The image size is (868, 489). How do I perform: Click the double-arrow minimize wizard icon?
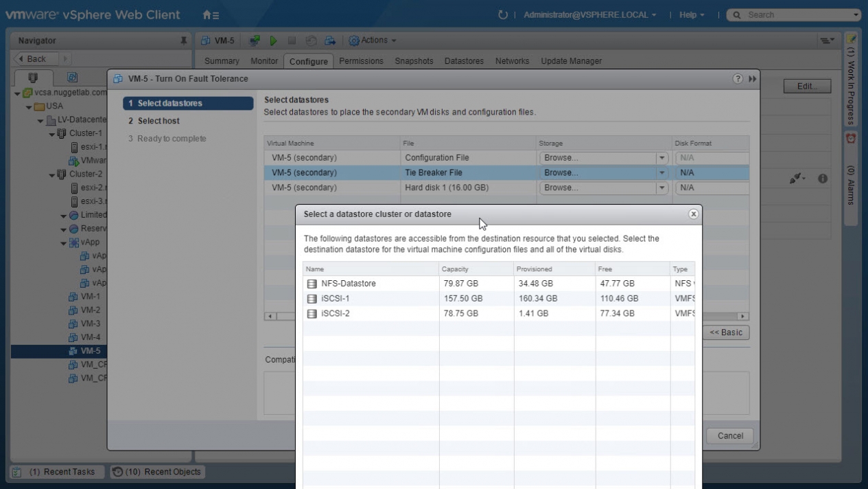(753, 79)
